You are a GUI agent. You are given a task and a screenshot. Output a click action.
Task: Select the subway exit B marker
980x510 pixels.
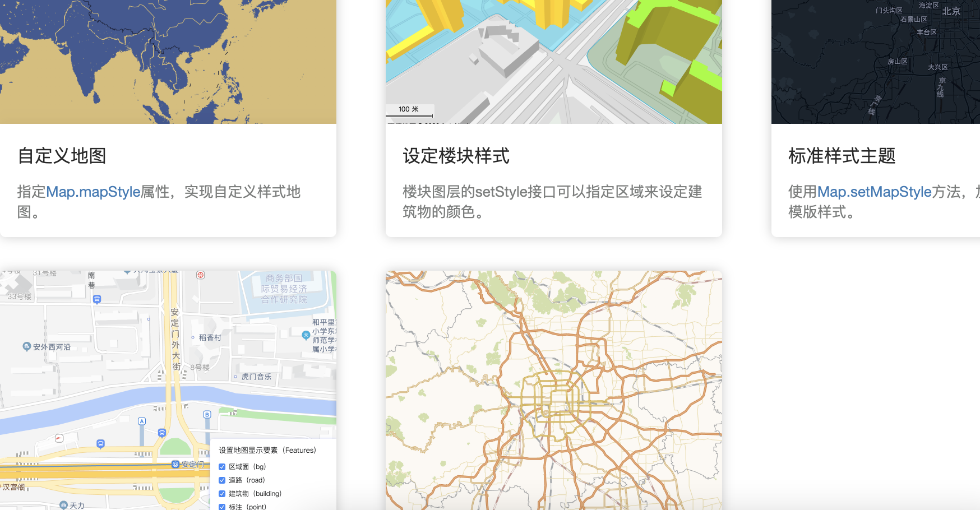click(207, 415)
